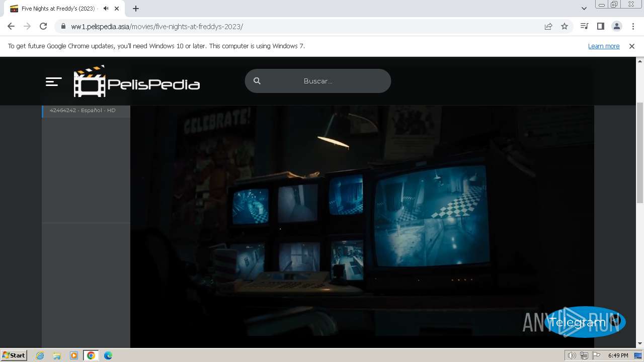Open the Learn more link
The image size is (644, 362).
tap(604, 46)
